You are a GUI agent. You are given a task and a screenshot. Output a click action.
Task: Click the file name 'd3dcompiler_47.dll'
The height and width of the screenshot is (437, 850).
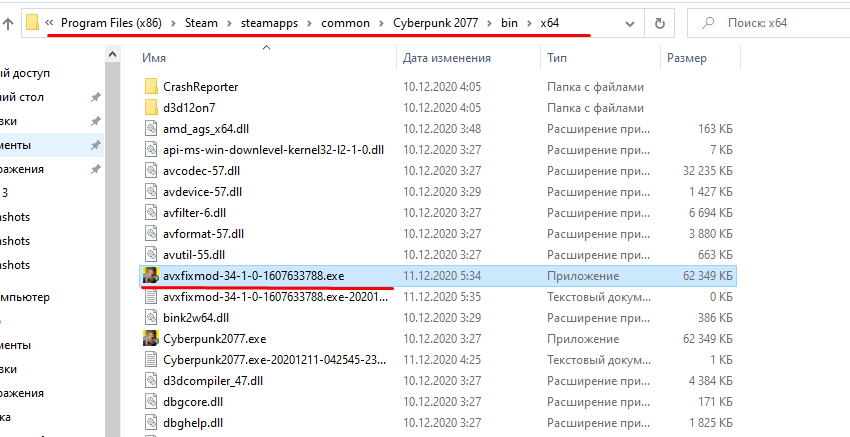tap(213, 381)
